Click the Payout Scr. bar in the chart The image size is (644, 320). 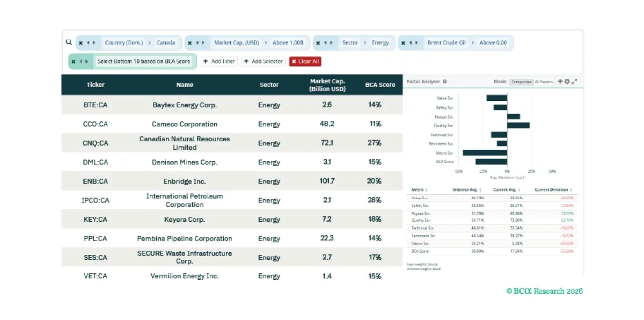(x=514, y=117)
